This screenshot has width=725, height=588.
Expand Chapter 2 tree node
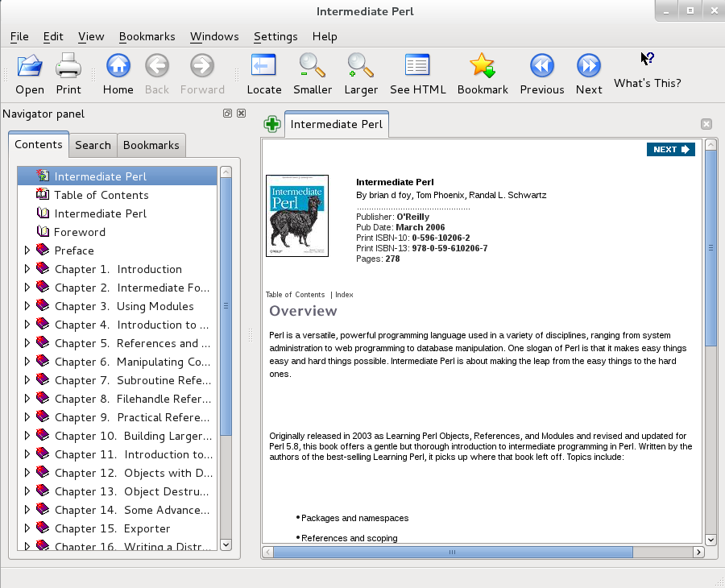click(27, 287)
